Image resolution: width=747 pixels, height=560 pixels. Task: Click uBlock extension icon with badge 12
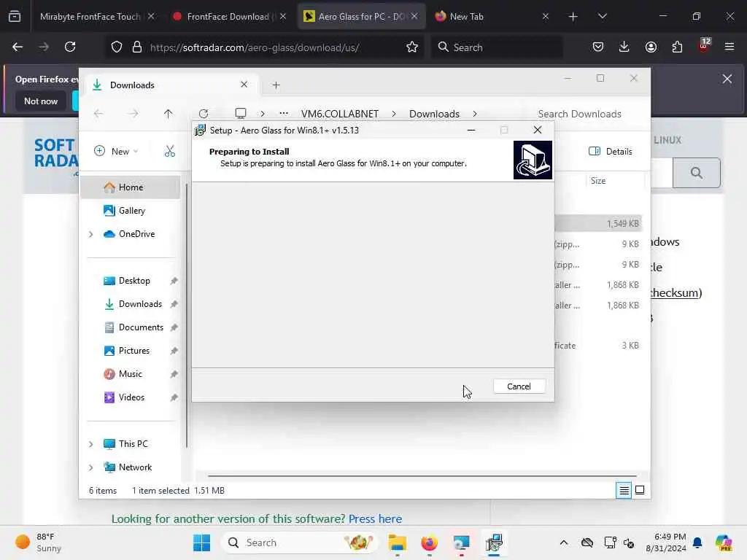pos(704,45)
